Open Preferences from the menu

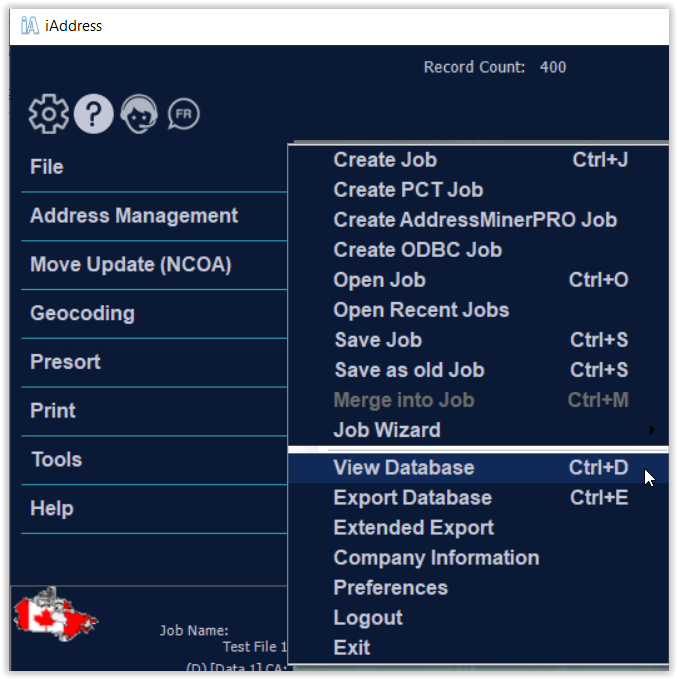[479, 588]
